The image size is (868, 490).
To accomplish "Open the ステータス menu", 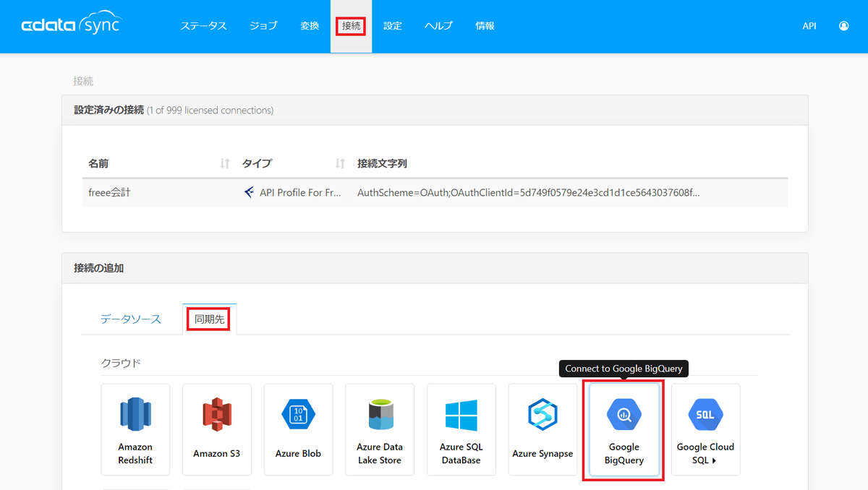I will pyautogui.click(x=203, y=26).
